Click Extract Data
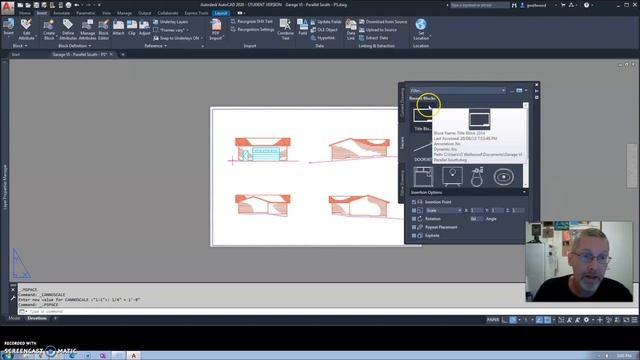The image size is (640, 360). (x=374, y=38)
